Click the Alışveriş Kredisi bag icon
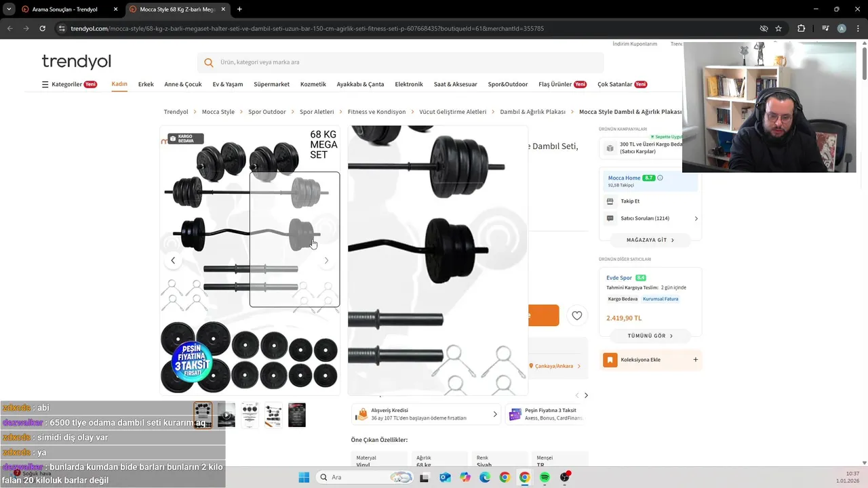 pos(362,413)
